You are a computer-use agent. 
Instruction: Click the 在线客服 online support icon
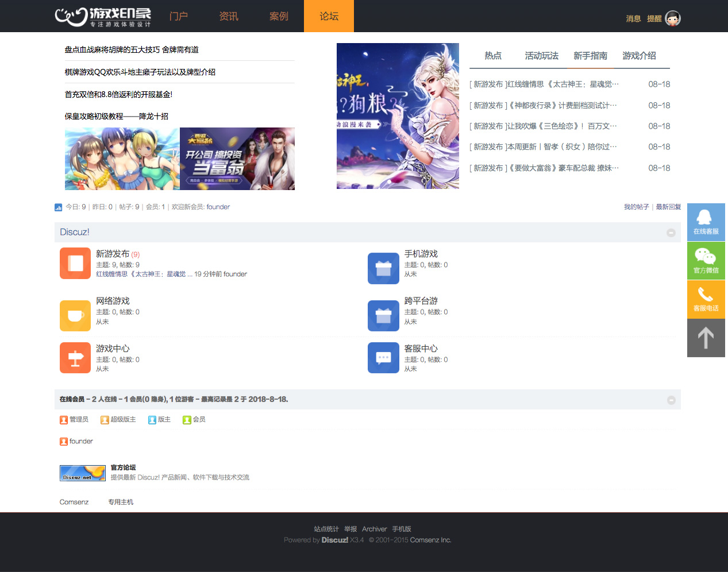tap(706, 222)
